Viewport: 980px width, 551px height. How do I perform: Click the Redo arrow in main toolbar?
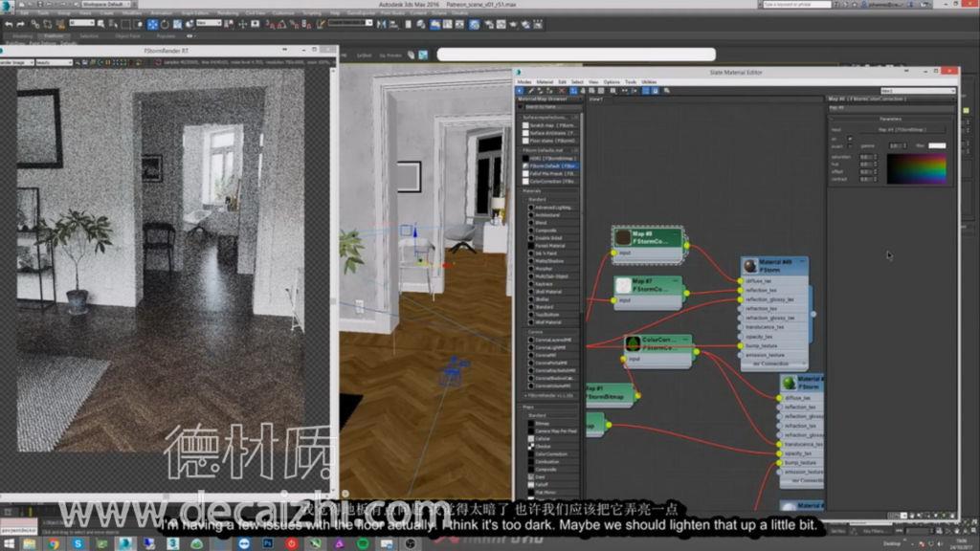click(x=21, y=24)
